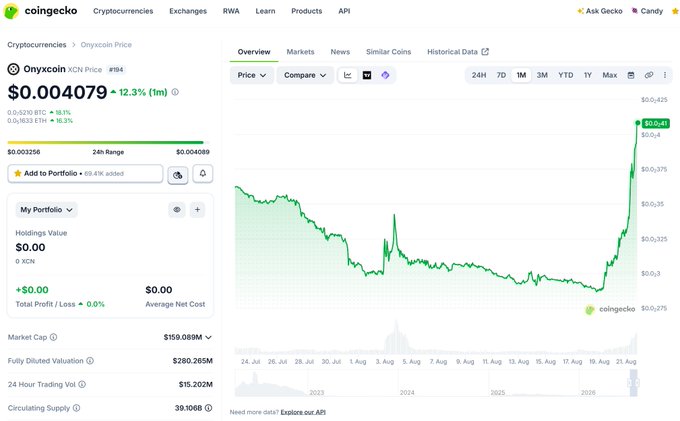
Task: Click Historical Data external link icon
Action: [x=485, y=52]
